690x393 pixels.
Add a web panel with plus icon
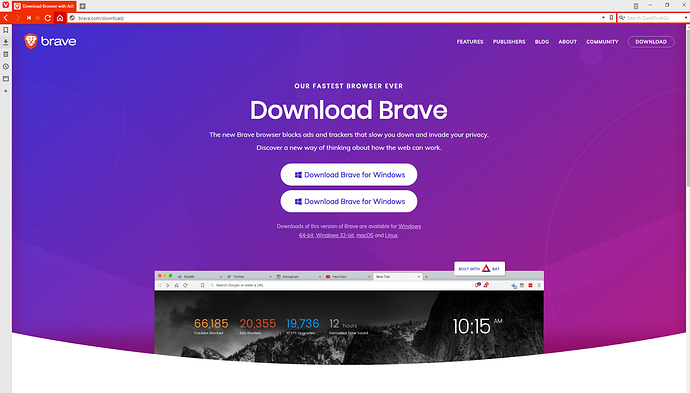click(6, 91)
